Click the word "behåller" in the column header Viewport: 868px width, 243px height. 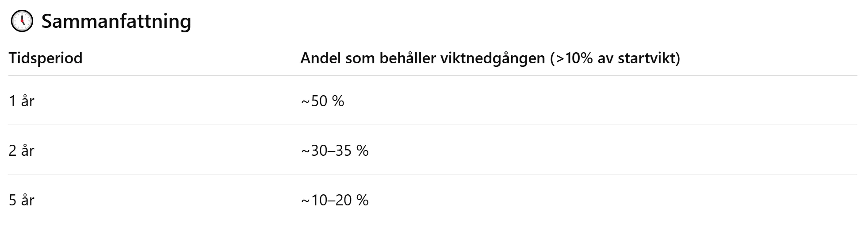click(408, 58)
